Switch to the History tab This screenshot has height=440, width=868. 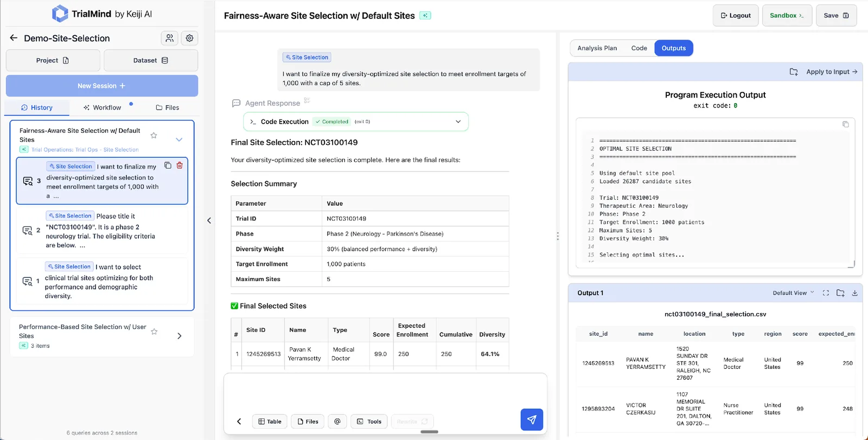click(x=37, y=107)
